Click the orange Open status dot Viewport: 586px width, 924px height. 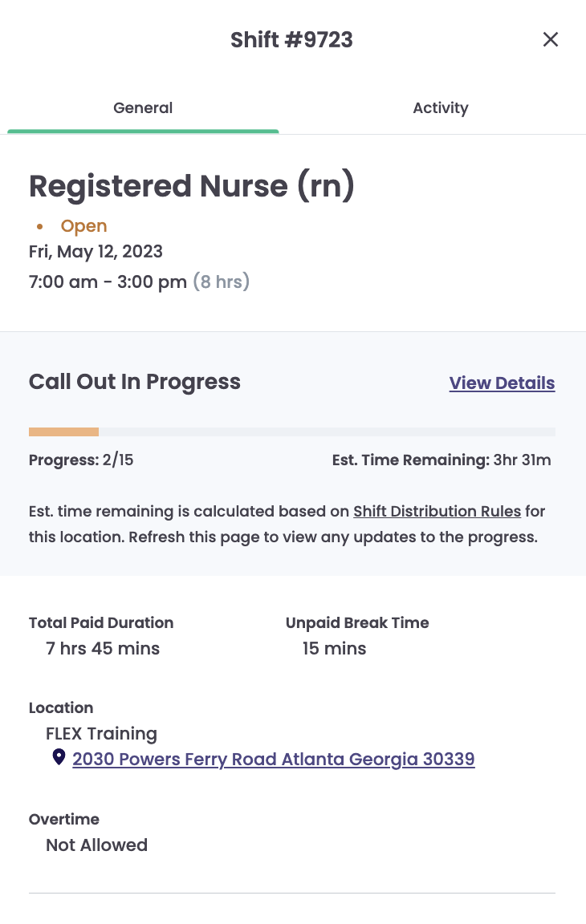coord(39,226)
